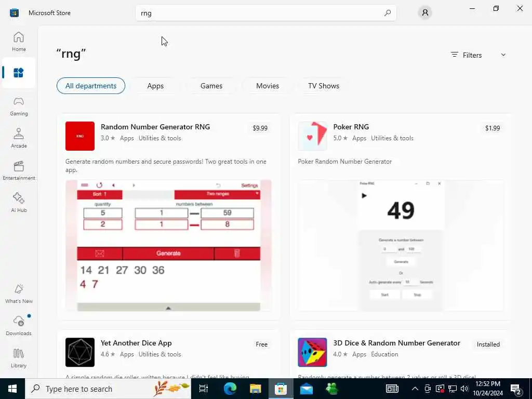Expand the Filters dropdown
The width and height of the screenshot is (532, 399).
tap(478, 55)
